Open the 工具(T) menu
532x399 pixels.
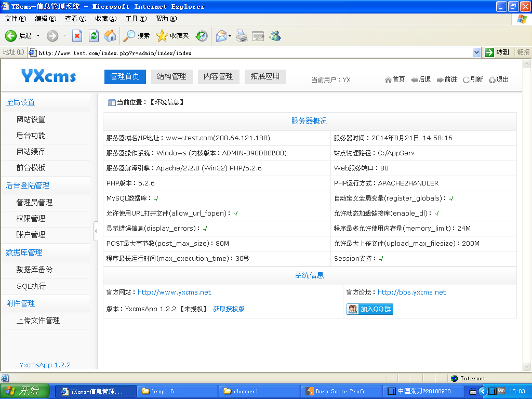136,19
